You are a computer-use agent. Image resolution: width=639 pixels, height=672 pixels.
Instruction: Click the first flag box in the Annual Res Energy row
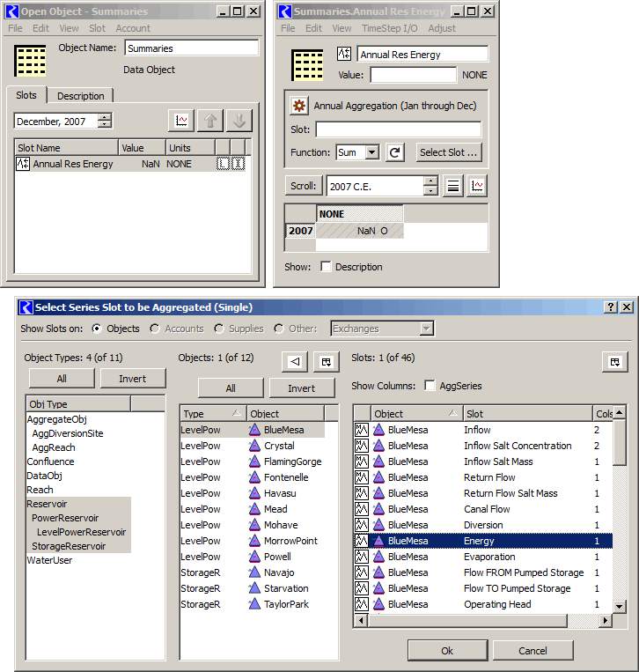(x=223, y=163)
